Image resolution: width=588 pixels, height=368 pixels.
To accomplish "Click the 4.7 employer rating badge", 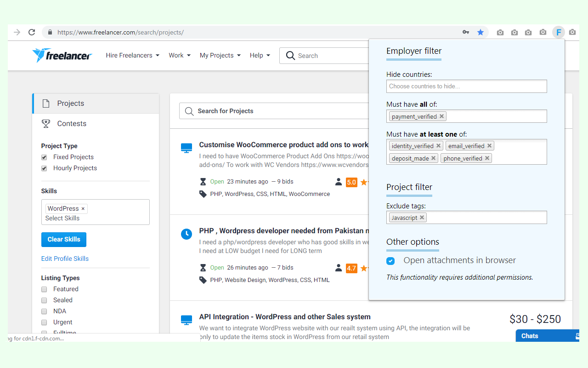I will pyautogui.click(x=351, y=268).
